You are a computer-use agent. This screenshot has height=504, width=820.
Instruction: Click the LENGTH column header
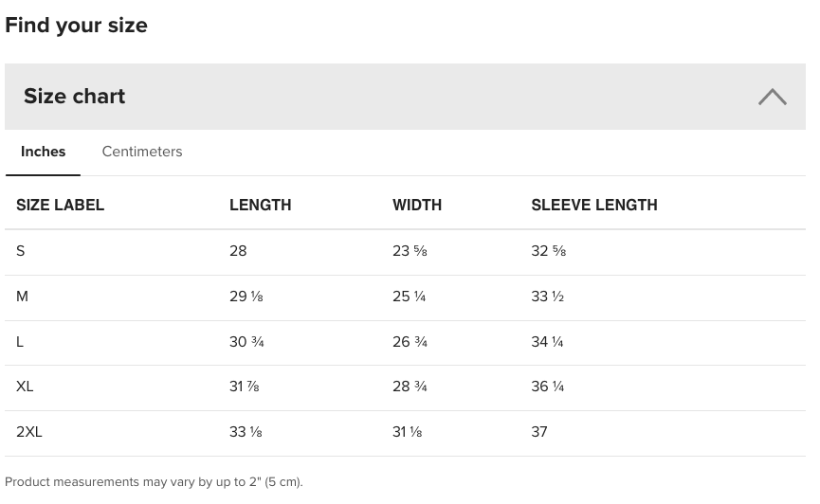point(261,205)
